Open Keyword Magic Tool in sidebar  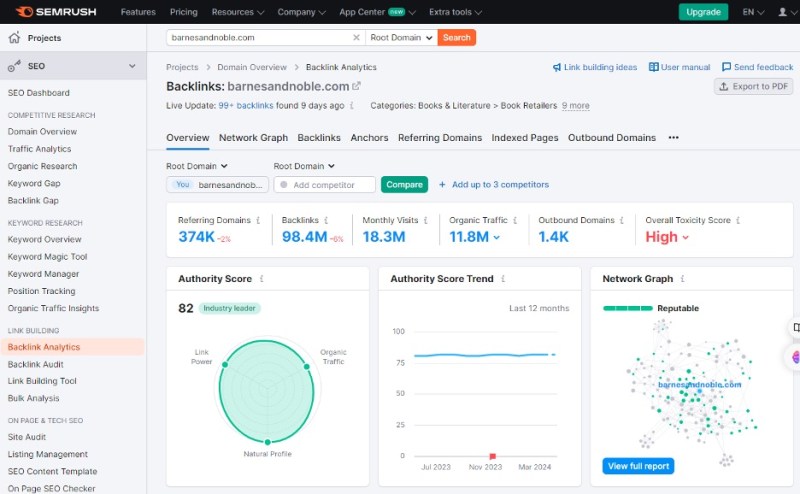coord(47,257)
